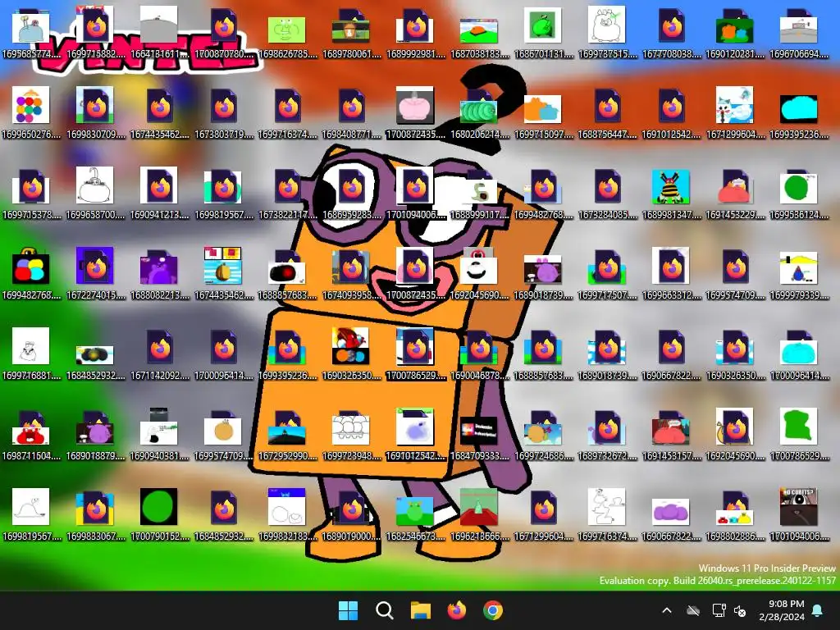This screenshot has height=630, width=840.
Task: Select desktop file 1690046878
Action: [x=479, y=354]
